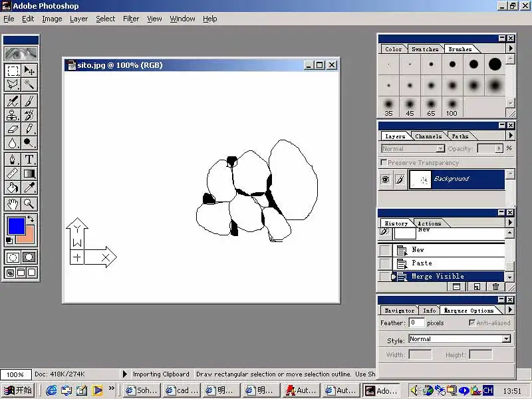The height and width of the screenshot is (399, 532).
Task: Select the Rectangular Marquee tool
Action: click(x=13, y=70)
